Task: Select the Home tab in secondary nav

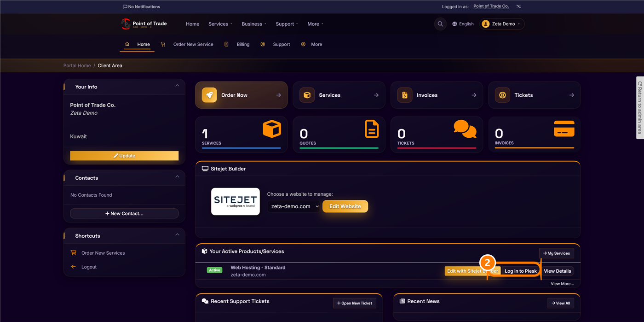Action: [138, 45]
